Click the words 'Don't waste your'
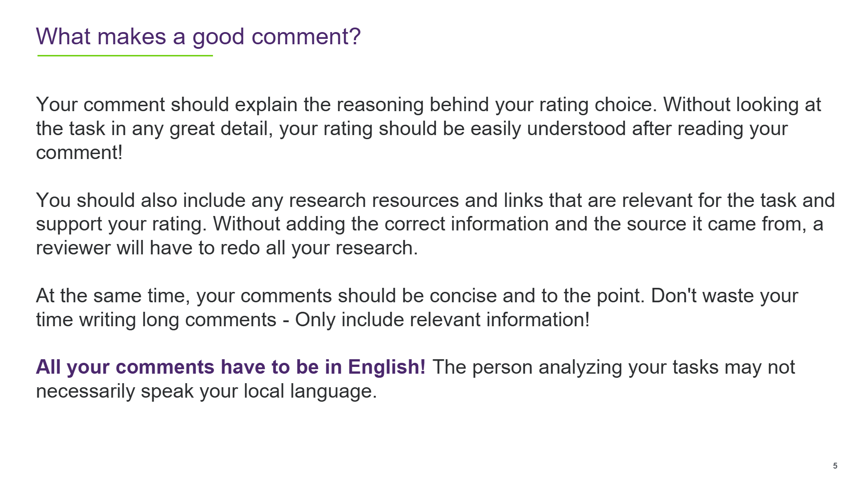868x488 pixels. [x=725, y=296]
